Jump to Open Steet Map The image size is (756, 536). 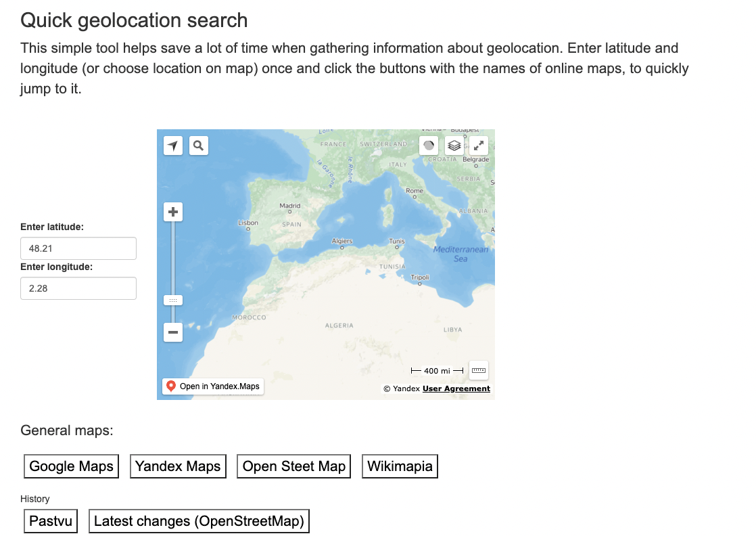[x=294, y=466]
